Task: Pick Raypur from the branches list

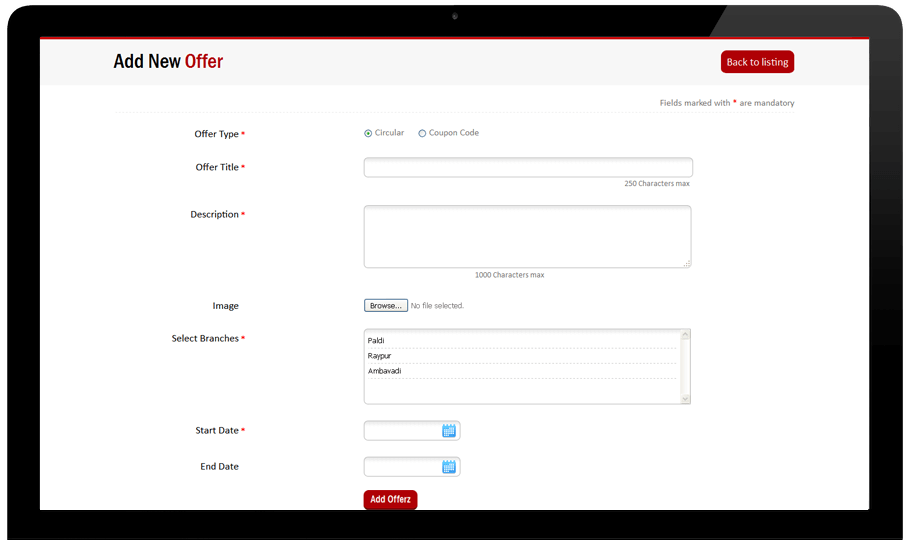Action: pyautogui.click(x=379, y=356)
